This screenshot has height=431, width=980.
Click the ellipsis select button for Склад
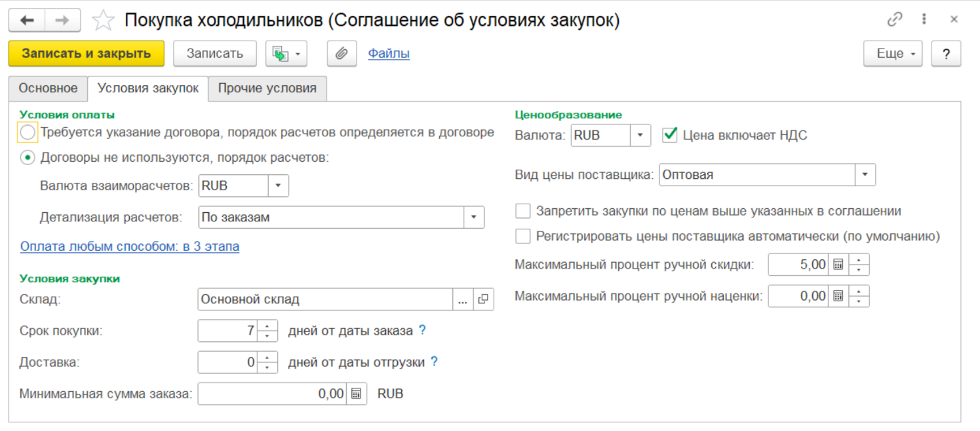[463, 299]
